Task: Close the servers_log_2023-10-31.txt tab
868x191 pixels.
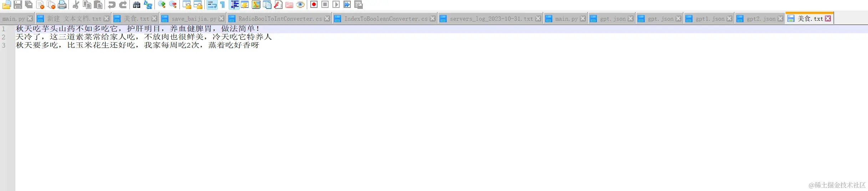Action: pos(538,19)
